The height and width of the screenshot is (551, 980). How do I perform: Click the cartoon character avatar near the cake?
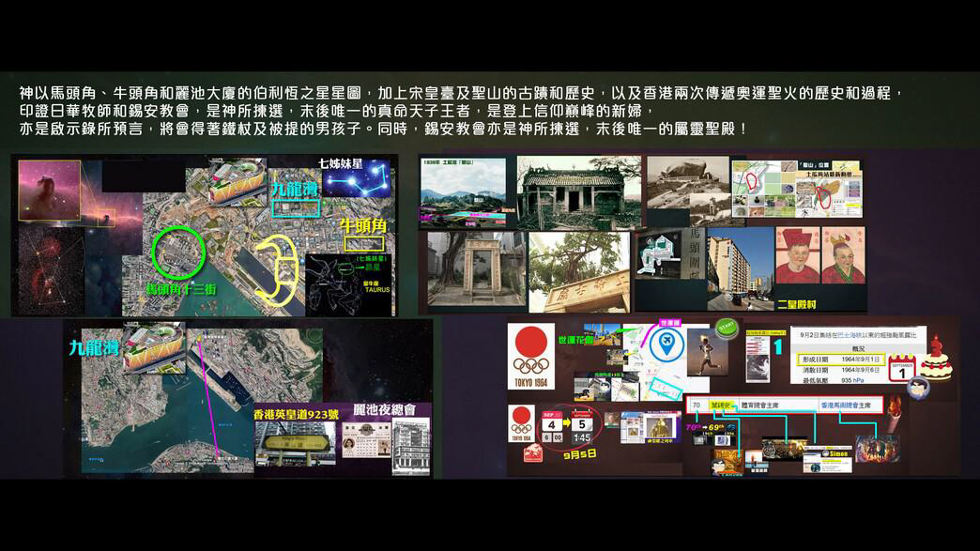(x=918, y=389)
